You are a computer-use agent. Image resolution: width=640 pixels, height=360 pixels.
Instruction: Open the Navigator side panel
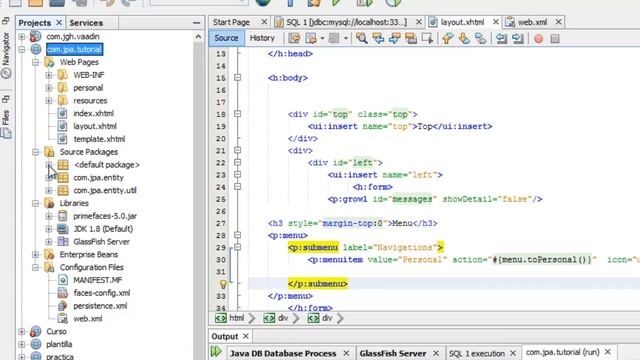[6, 55]
